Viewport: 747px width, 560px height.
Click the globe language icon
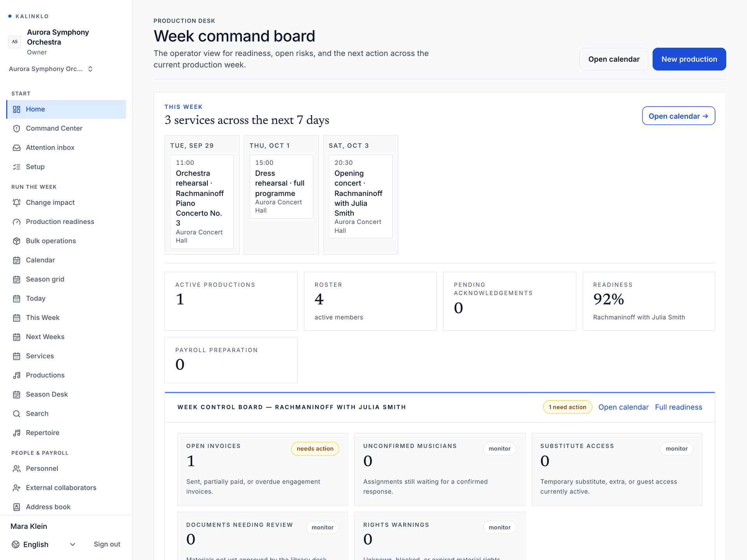pos(16,544)
